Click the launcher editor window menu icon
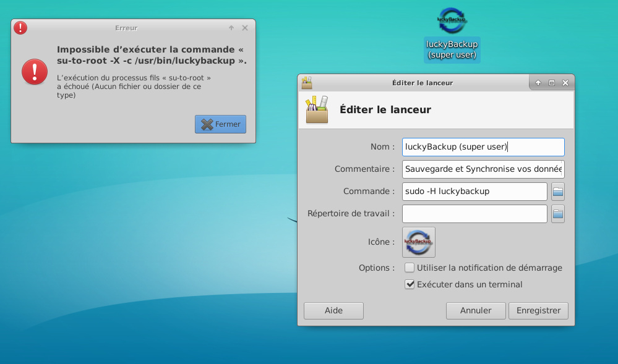Screen dimensions: 618x364 (x=307, y=83)
